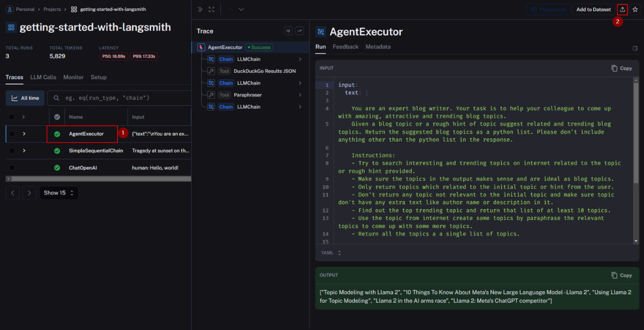The image size is (644, 330).
Task: Click the Add to Dataset button
Action: click(593, 9)
